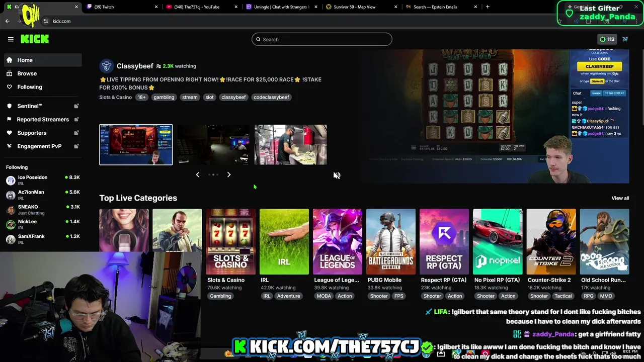Open NickLee in Following list
This screenshot has height=362, width=644.
tap(43, 224)
